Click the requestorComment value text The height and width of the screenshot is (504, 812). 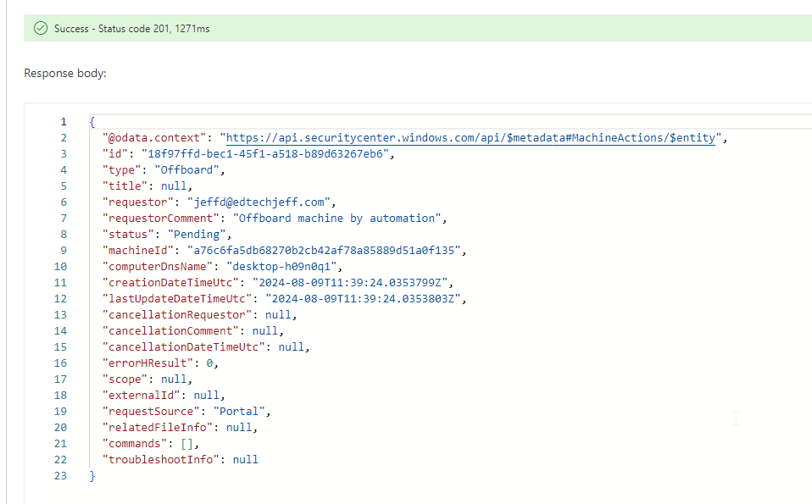pos(338,218)
